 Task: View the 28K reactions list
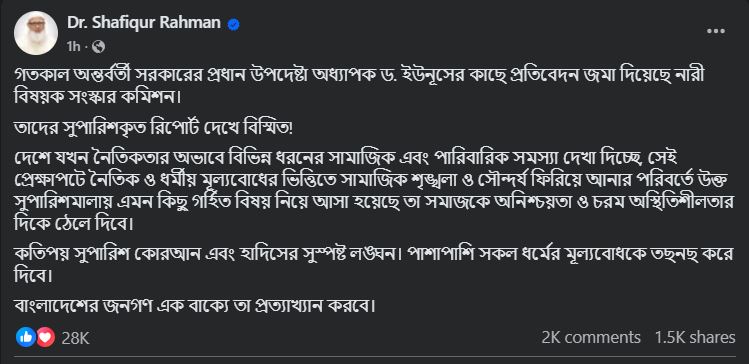coord(75,338)
